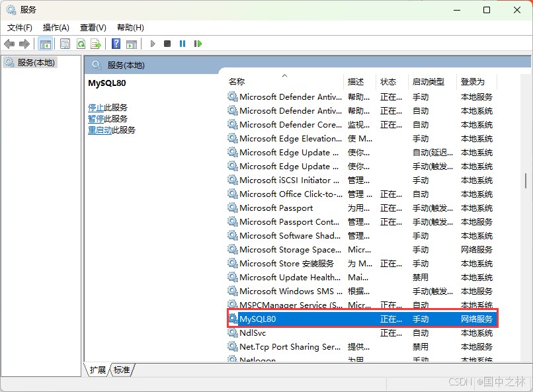Select Microsoft Store 安装服务 row
Image resolution: width=533 pixels, height=392 pixels.
coord(362,263)
